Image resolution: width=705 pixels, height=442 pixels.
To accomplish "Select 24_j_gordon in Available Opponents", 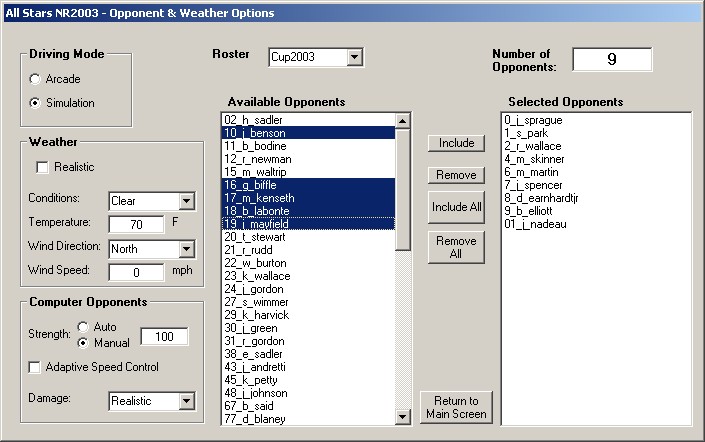I will (x=308, y=289).
